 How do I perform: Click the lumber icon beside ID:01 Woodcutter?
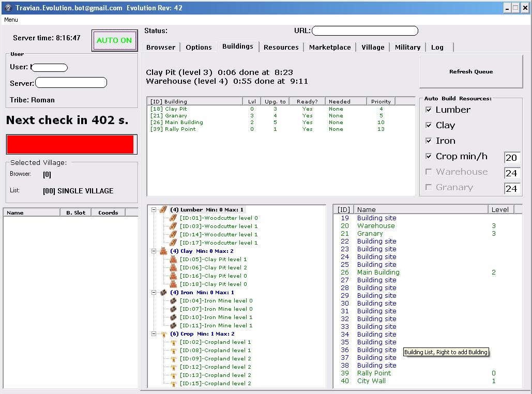tap(174, 218)
